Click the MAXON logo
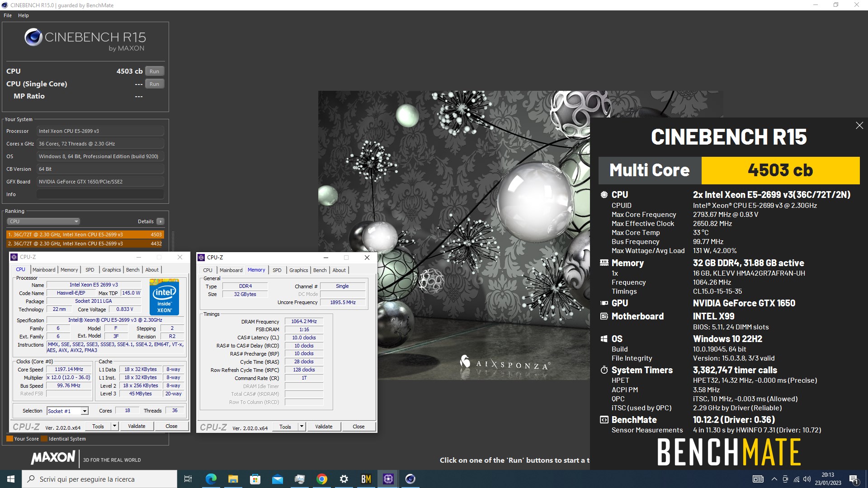Viewport: 868px width, 488px height. pyautogui.click(x=53, y=458)
